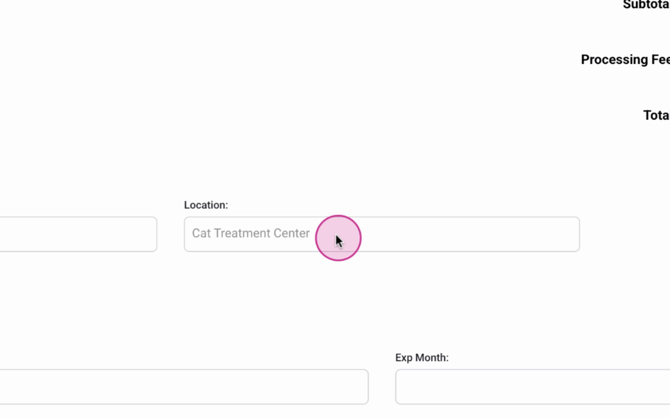
Task: Select the Processing Fee heading text
Action: 625,60
